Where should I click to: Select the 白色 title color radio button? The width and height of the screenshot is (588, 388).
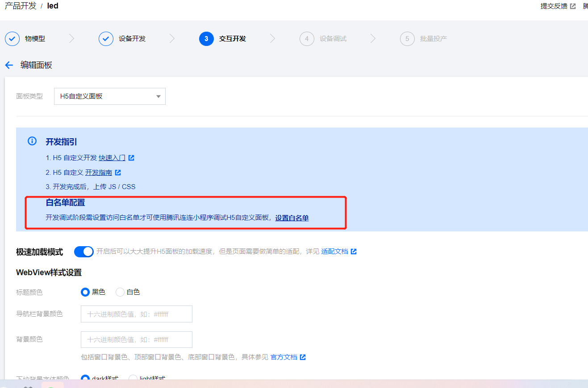pos(120,292)
